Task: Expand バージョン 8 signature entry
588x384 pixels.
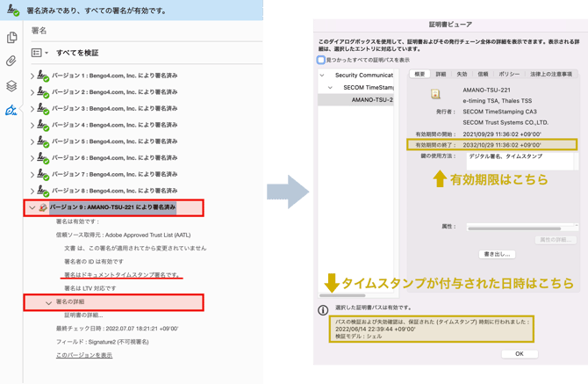Action: coord(32,192)
